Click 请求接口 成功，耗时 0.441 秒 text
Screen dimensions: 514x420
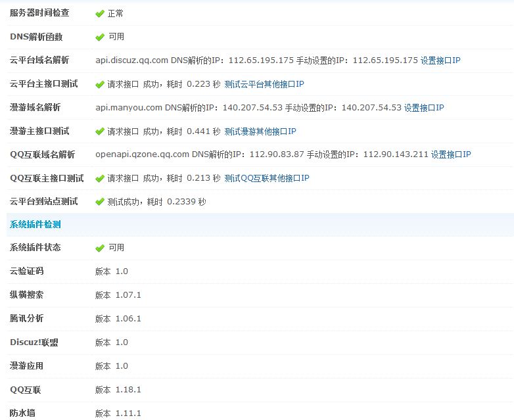164,131
